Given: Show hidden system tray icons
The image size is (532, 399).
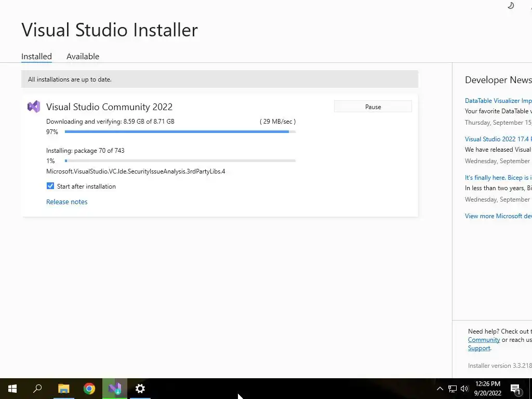Looking at the screenshot, I should tap(440, 389).
